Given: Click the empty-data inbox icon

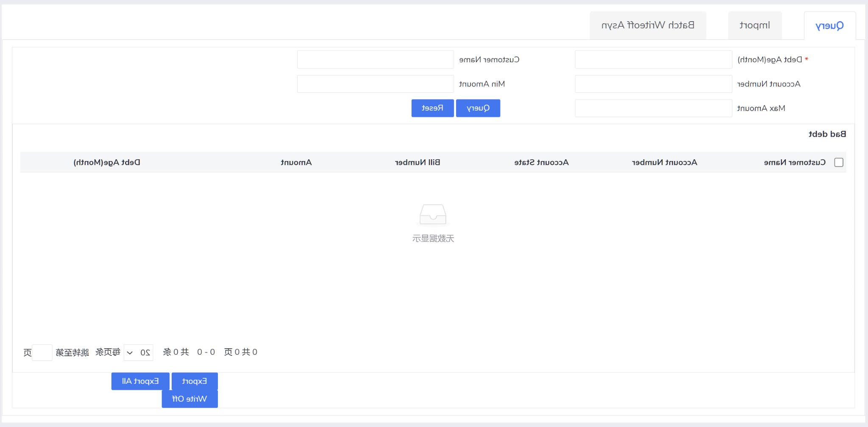Looking at the screenshot, I should (x=433, y=215).
